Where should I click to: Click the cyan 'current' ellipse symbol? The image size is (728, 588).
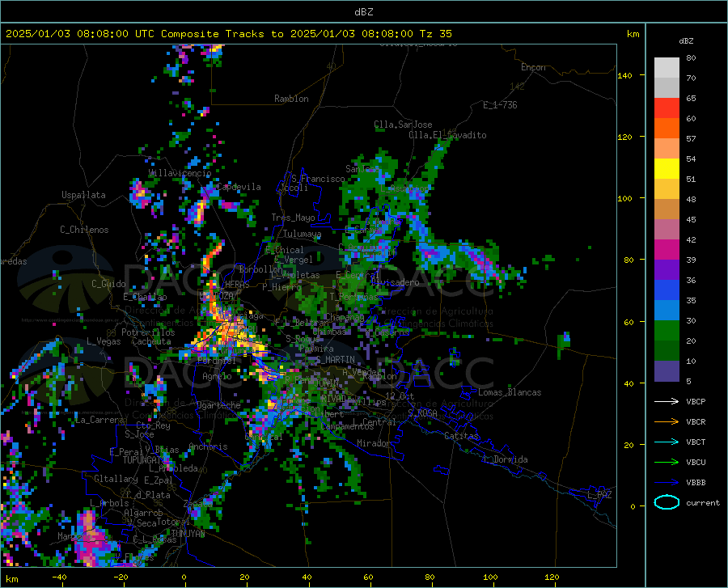click(x=667, y=502)
